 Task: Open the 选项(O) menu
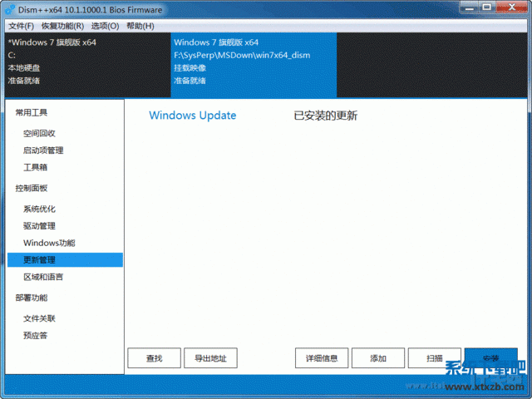(105, 26)
